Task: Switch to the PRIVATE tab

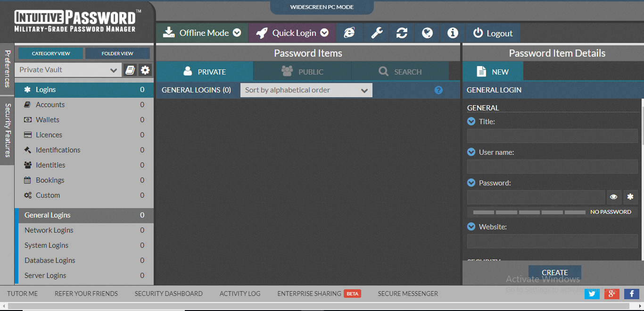Action: click(x=205, y=72)
